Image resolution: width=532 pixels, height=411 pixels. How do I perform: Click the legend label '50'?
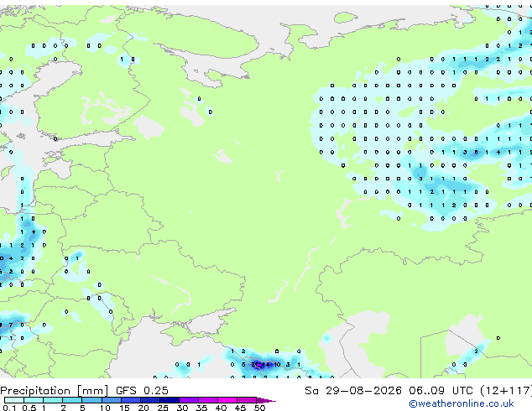pos(260,408)
